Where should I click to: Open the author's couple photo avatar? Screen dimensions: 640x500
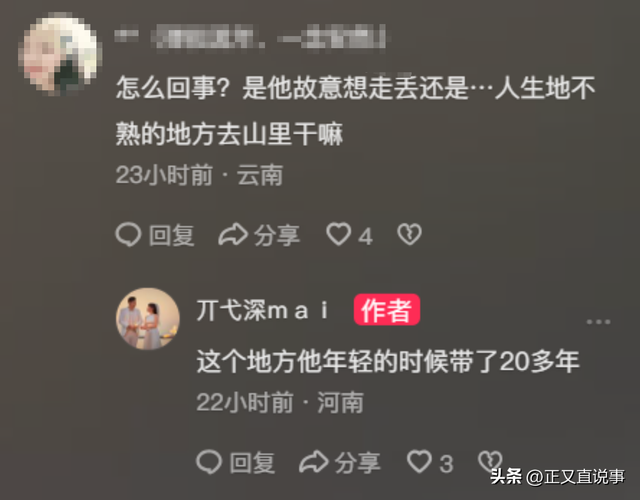[148, 319]
